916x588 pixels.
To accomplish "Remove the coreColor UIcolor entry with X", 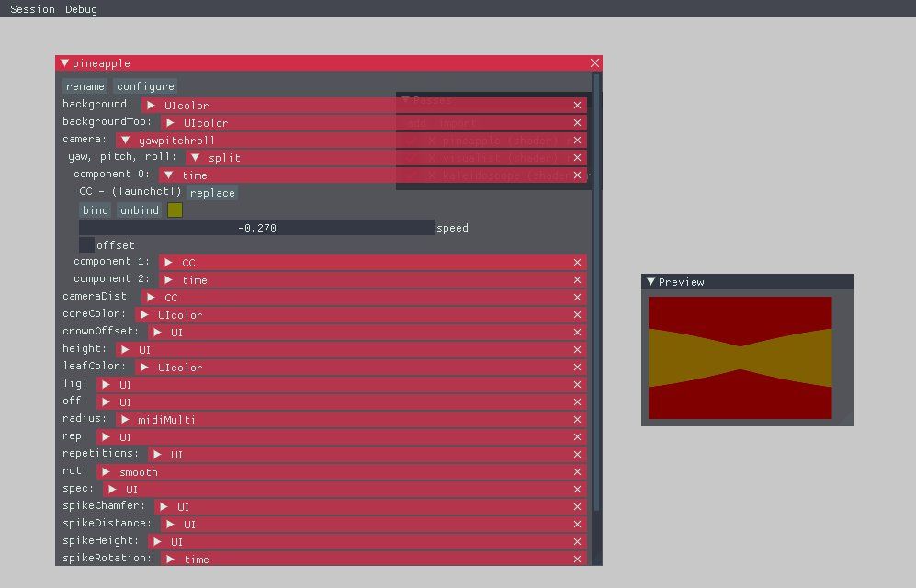I will (x=577, y=315).
